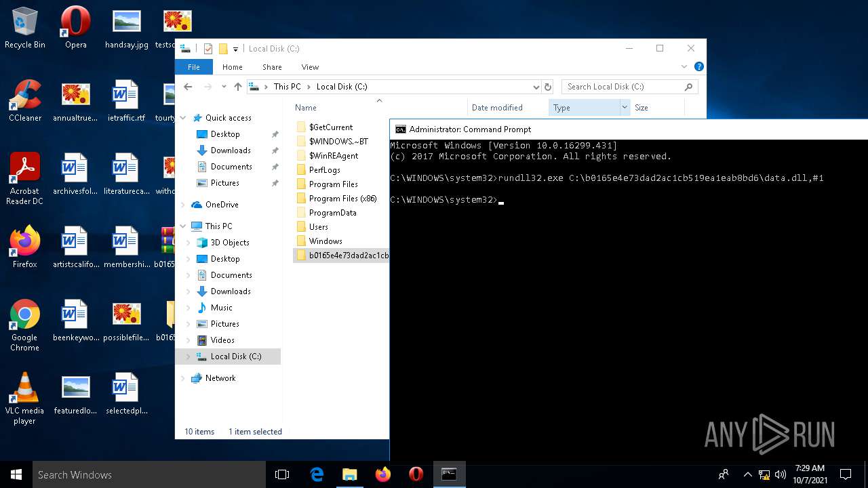Open Customize Quick Access Toolbar dropdown
This screenshot has height=488, width=868.
click(x=235, y=49)
